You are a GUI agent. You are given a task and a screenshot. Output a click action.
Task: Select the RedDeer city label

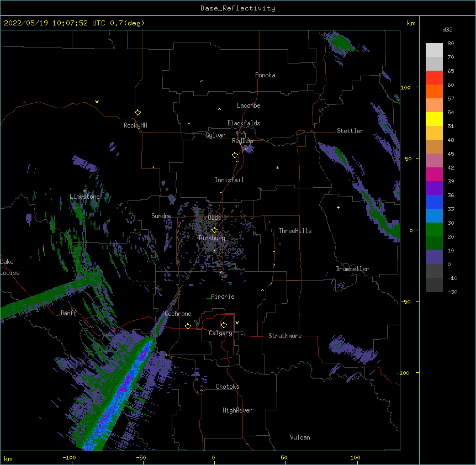(243, 141)
